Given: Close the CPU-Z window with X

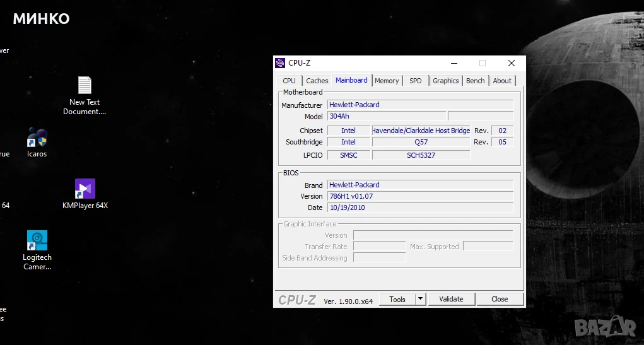Looking at the screenshot, I should pyautogui.click(x=512, y=63).
